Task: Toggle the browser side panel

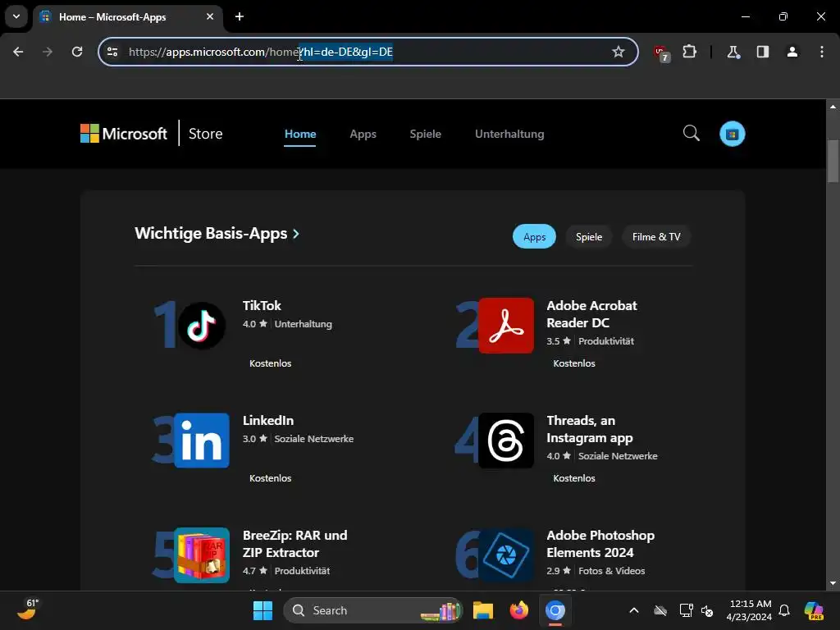Action: coord(762,52)
